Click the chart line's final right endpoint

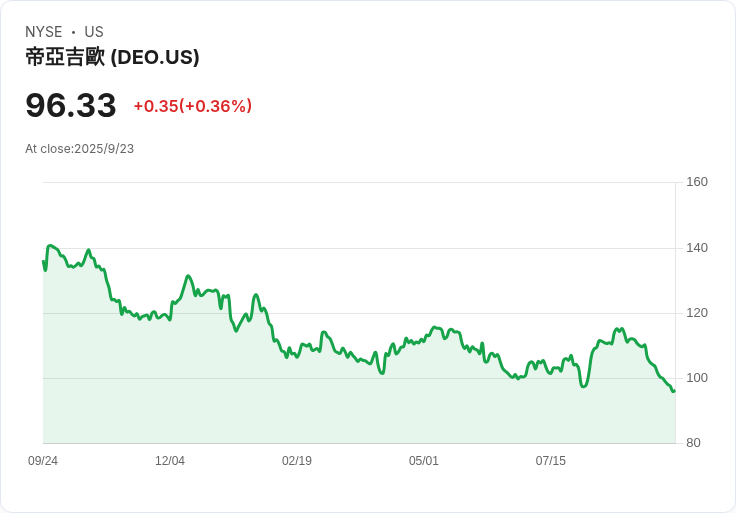click(x=674, y=391)
